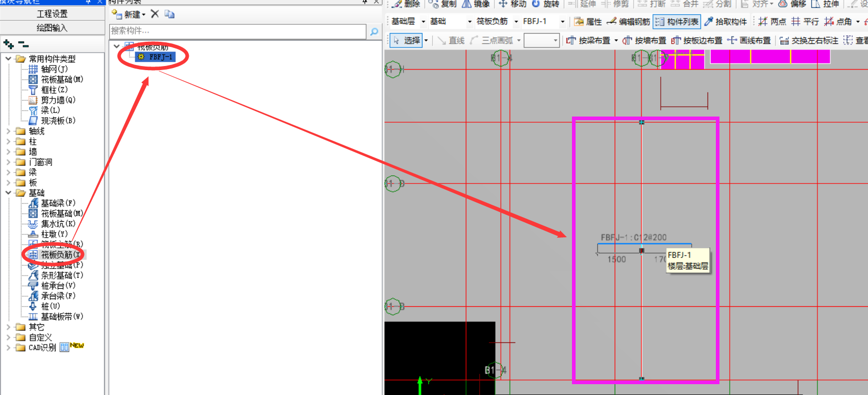Click 画线布置 draw-line layout tool
Image resolution: width=868 pixels, height=395 pixels.
pyautogui.click(x=749, y=40)
